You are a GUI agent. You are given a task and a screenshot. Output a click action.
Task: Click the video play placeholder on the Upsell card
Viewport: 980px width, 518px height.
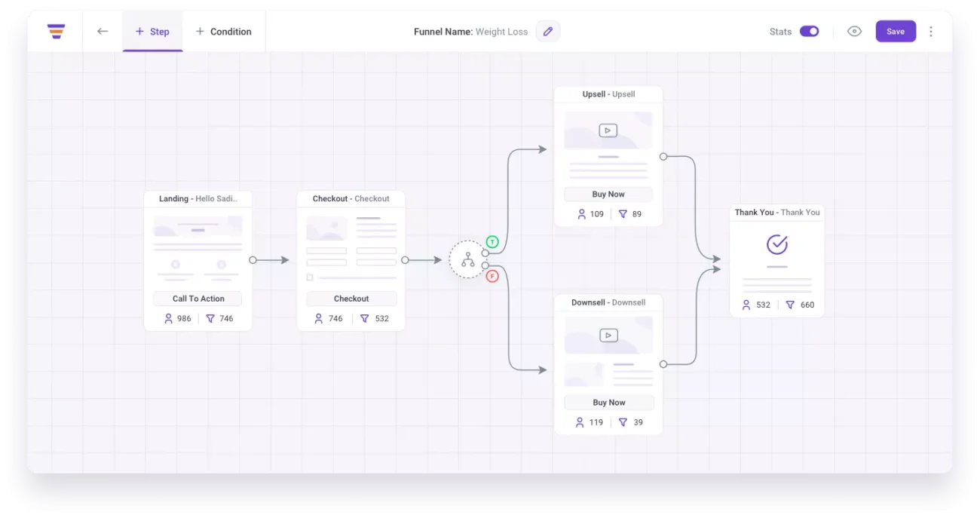point(608,130)
